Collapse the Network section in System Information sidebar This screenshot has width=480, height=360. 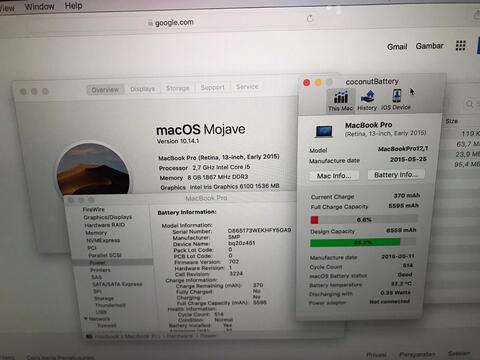click(x=86, y=319)
